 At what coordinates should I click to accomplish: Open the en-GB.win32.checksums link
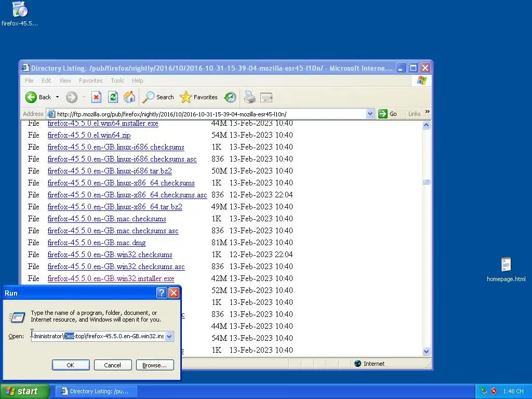click(110, 255)
